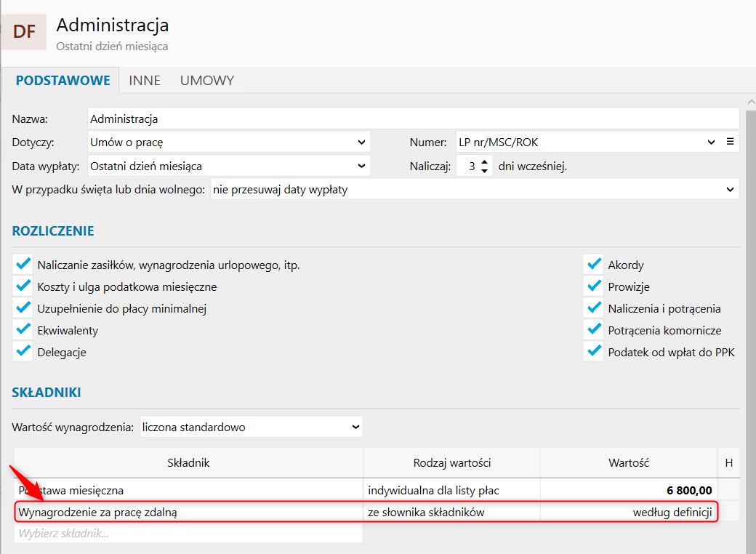The width and height of the screenshot is (756, 554).
Task: Open the UMOWY tab
Action: 207,80
